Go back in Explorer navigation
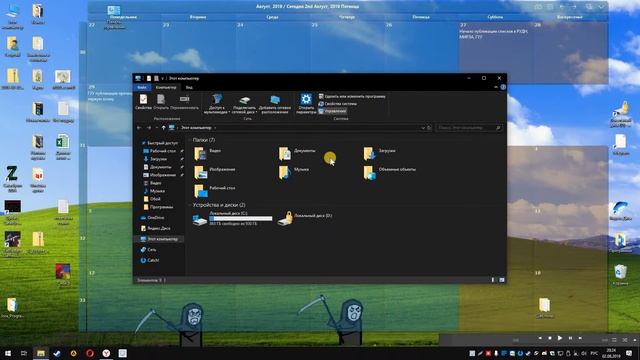The image size is (640, 360). point(139,128)
